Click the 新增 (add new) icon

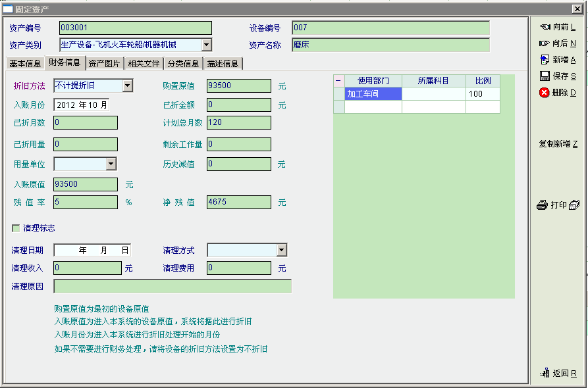pos(545,60)
